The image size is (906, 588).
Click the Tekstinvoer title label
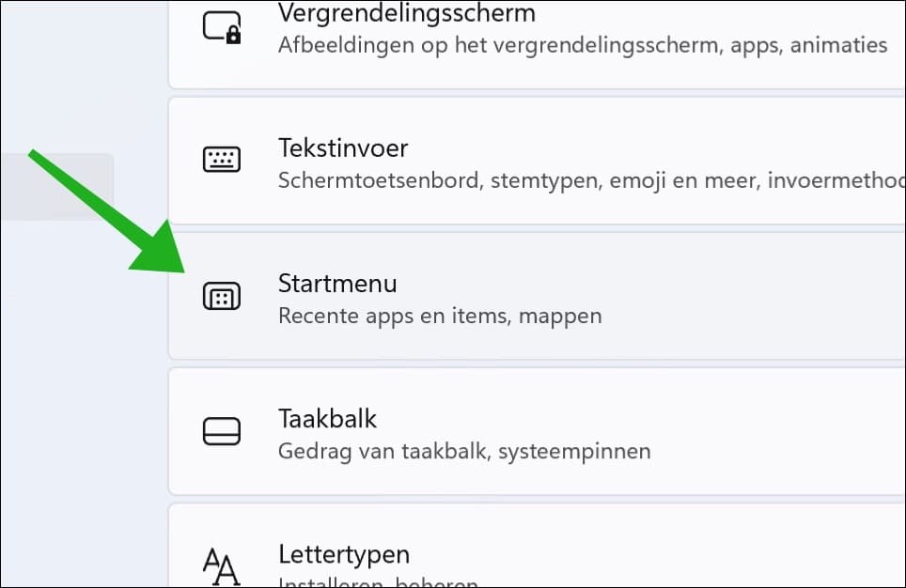pyautogui.click(x=343, y=147)
